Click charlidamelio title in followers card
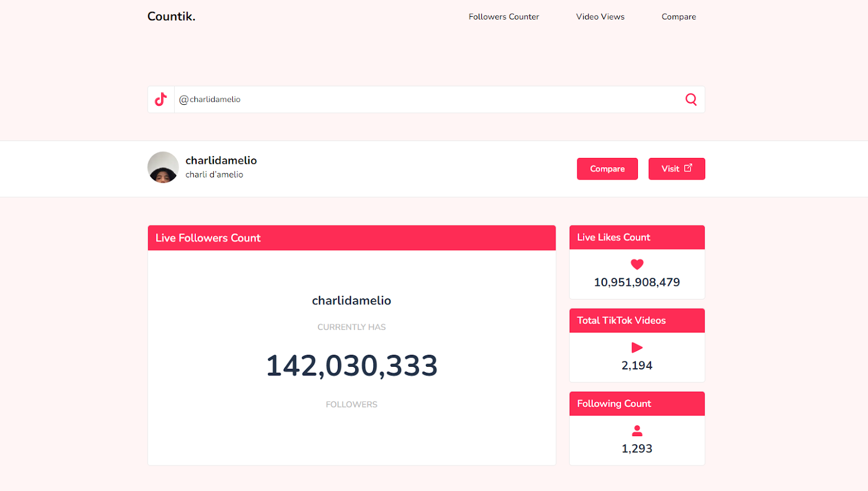The image size is (868, 491). 352,301
